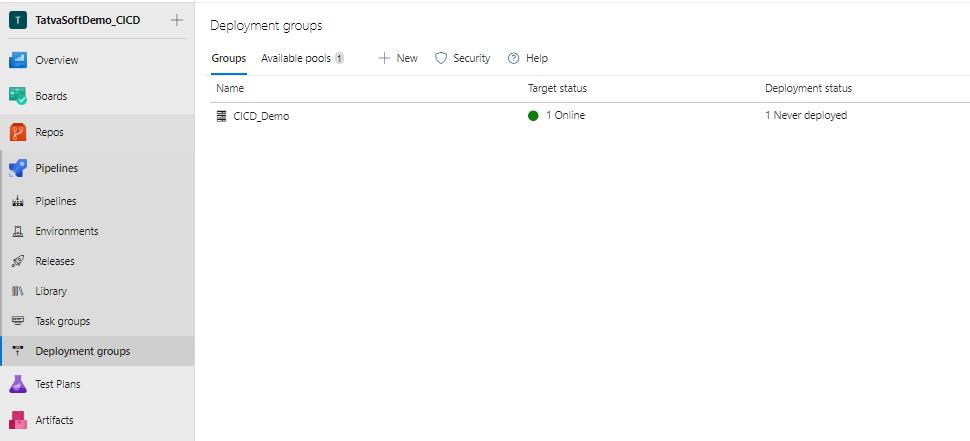The image size is (970, 441).
Task: Open Releases in the sidebar
Action: click(x=55, y=261)
